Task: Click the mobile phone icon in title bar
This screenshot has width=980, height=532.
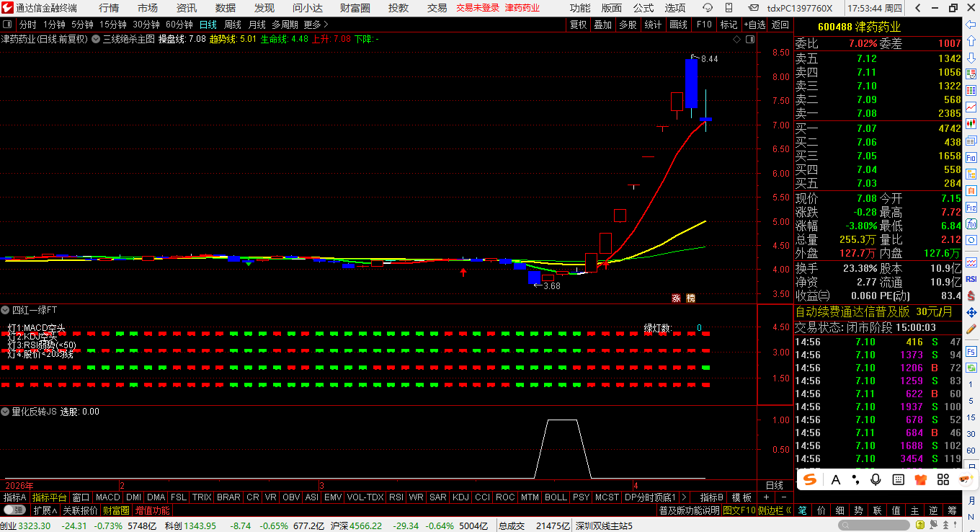Action: click(x=731, y=8)
